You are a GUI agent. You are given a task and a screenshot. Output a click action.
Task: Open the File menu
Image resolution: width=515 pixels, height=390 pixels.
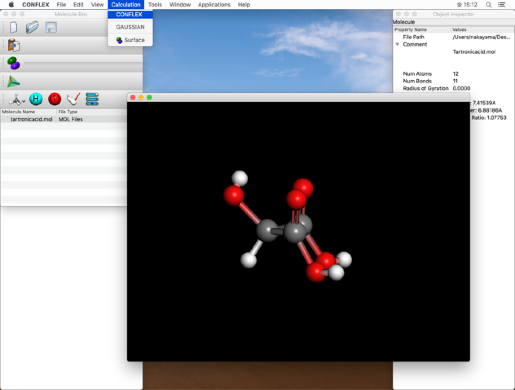click(61, 5)
